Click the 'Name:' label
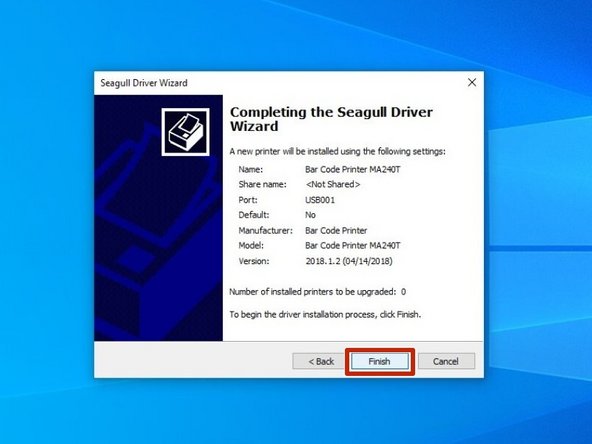The image size is (592, 444). coord(251,170)
